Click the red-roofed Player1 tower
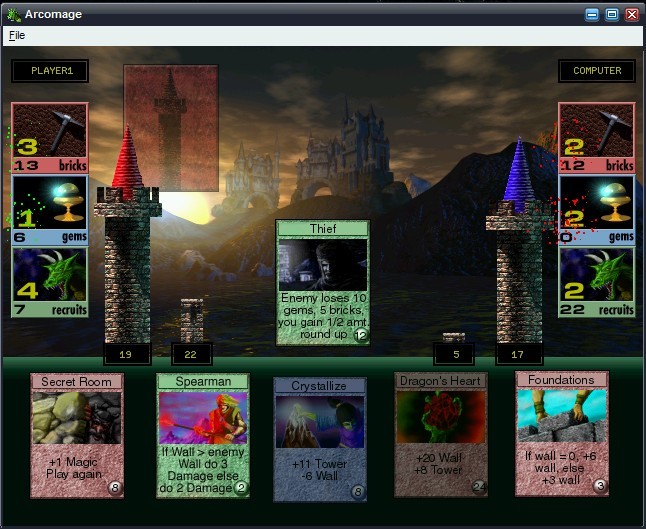The width and height of the screenshot is (646, 529). [127, 235]
